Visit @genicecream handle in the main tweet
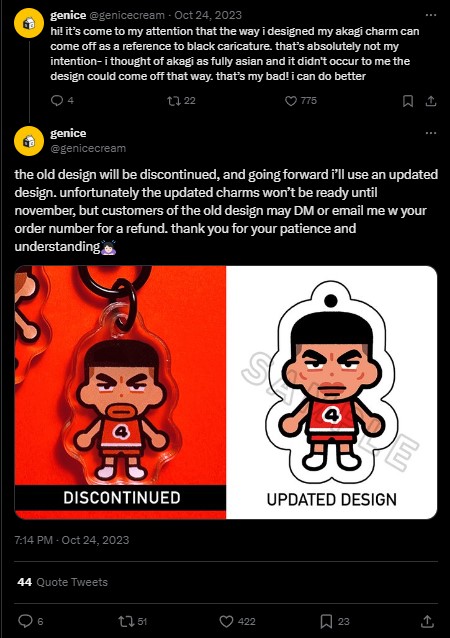This screenshot has width=450, height=638. tap(88, 149)
